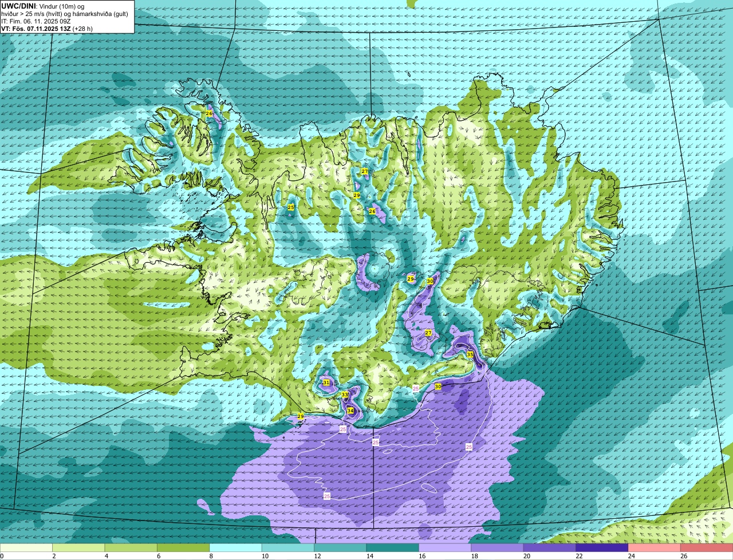
Task: Select the 24–26 m/s pink legend band
Action: (x=655, y=547)
